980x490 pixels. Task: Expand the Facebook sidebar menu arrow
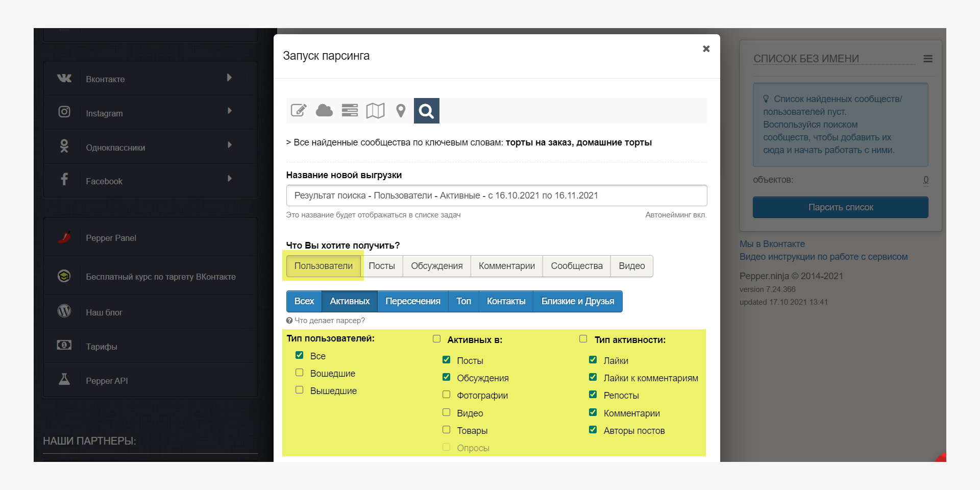point(229,179)
